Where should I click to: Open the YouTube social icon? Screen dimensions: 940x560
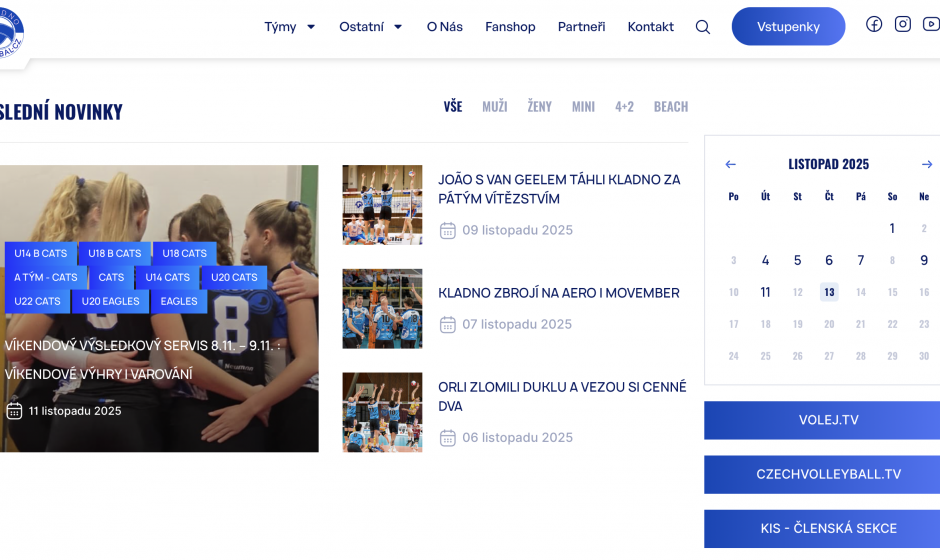(x=930, y=25)
